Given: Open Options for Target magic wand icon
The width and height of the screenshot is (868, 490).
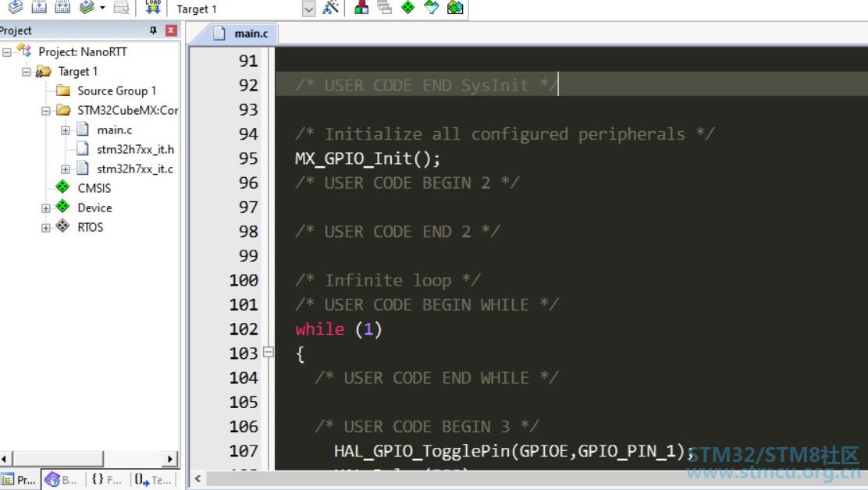Looking at the screenshot, I should tap(330, 7).
